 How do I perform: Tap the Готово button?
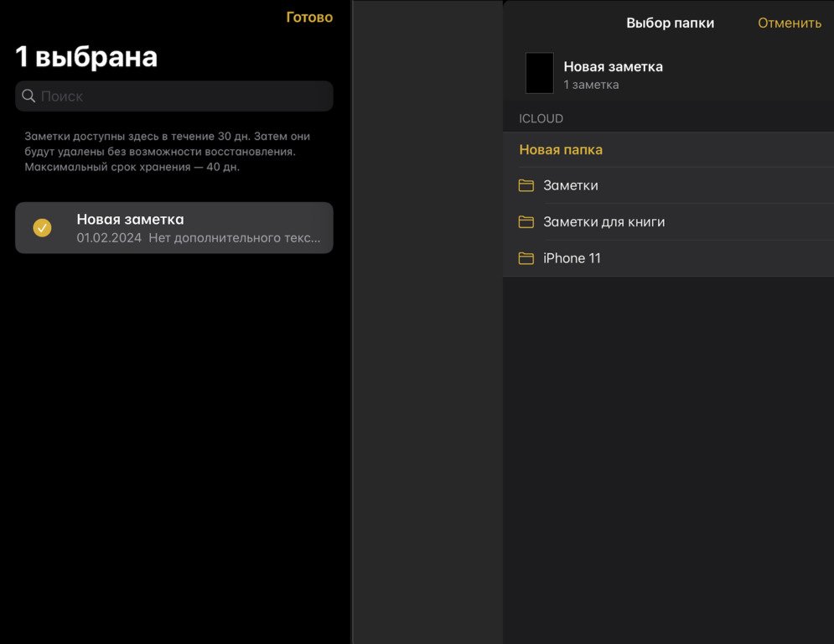click(x=309, y=17)
